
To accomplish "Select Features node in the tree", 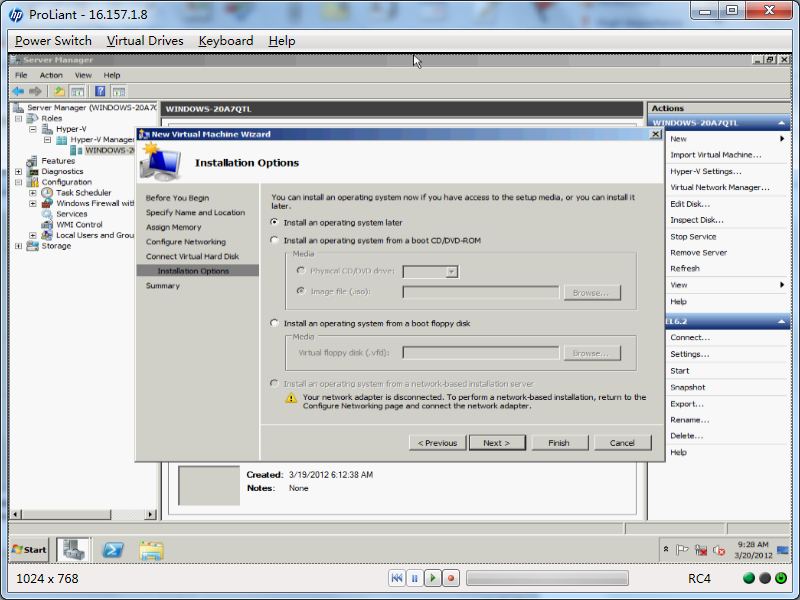I will 58,161.
